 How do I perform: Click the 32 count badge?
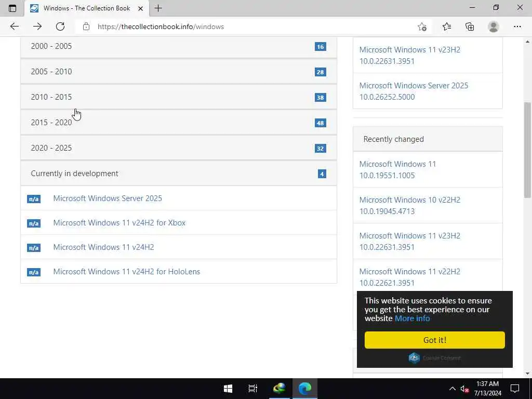(x=320, y=148)
